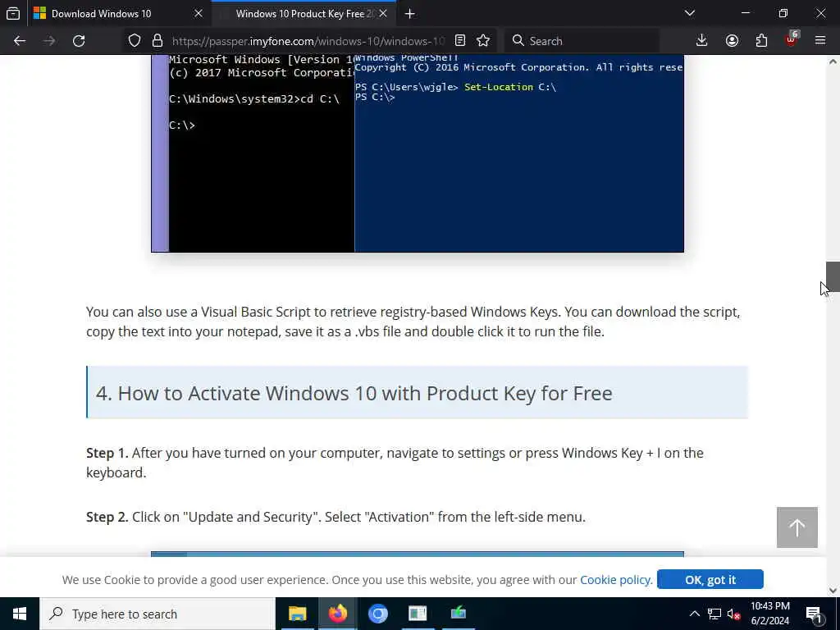
Task: Close the Download Windows 10 tab
Action: [199, 13]
